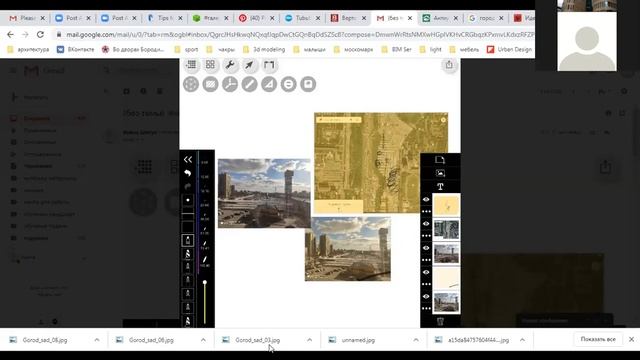Switch to the Pleas Gmail tab
Image resolution: width=640 pixels, height=360 pixels.
click(x=27, y=18)
